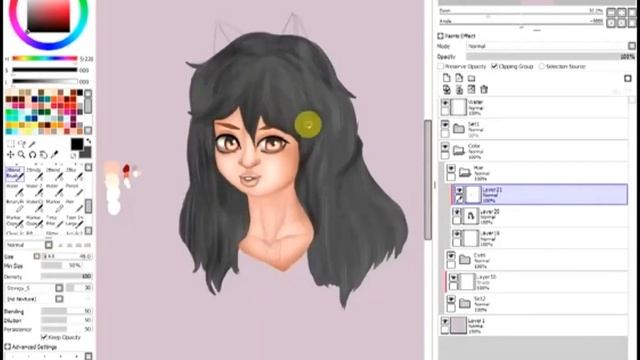Select the magic wand tool
Viewport: 640px width, 360px height.
[x=32, y=144]
